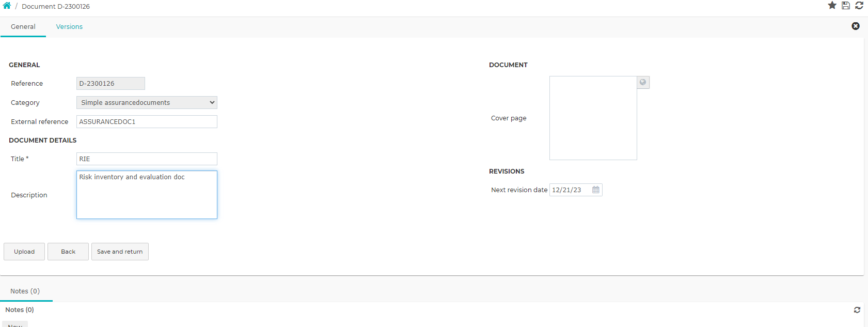
Task: Click Save and return
Action: pos(120,252)
